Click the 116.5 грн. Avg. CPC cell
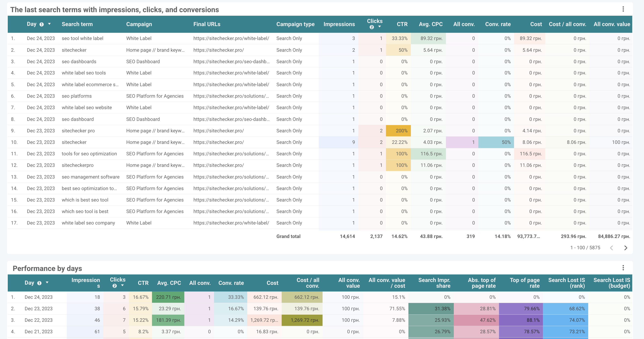Screen dimensions: 644x339 [428, 154]
